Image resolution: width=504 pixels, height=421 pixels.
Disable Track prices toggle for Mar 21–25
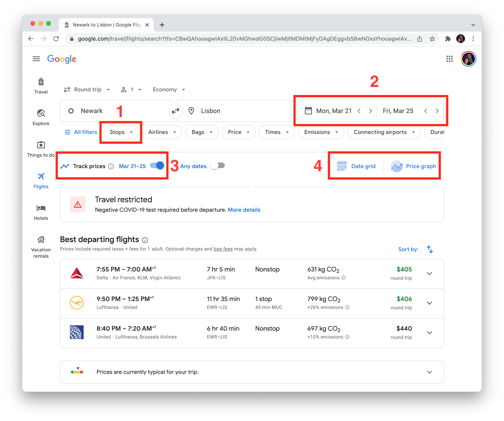tap(157, 165)
